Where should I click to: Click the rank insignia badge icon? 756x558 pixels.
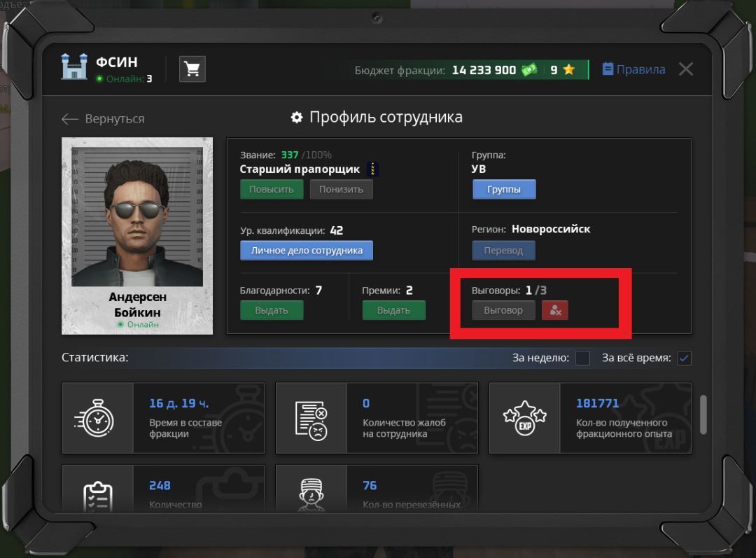[373, 169]
